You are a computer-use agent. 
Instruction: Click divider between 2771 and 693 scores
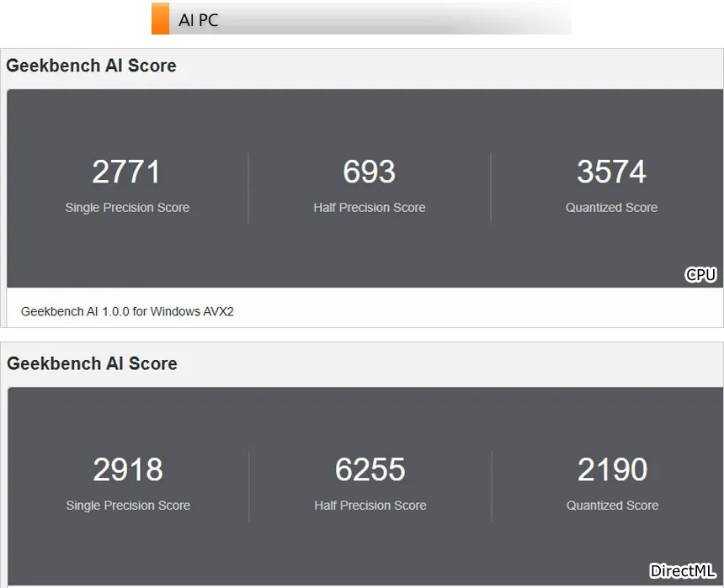coord(248,188)
